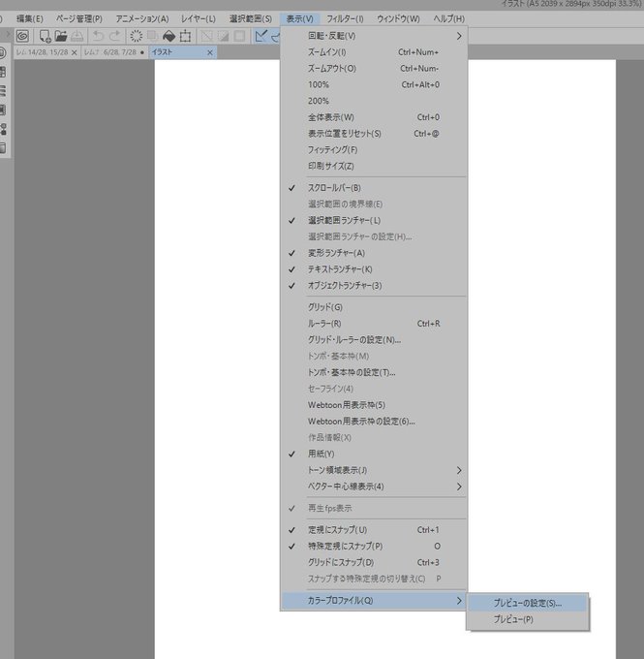Close the イラスト canvas tab
The image size is (644, 659).
pyautogui.click(x=210, y=52)
